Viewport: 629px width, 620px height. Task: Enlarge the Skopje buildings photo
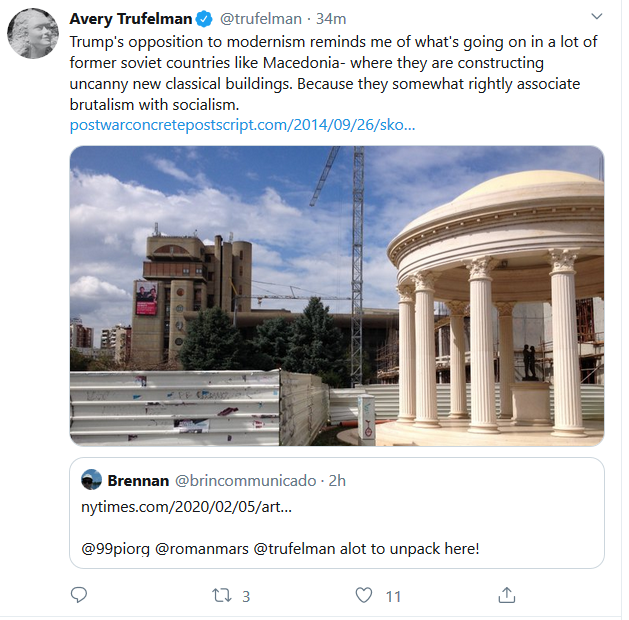pyautogui.click(x=337, y=296)
